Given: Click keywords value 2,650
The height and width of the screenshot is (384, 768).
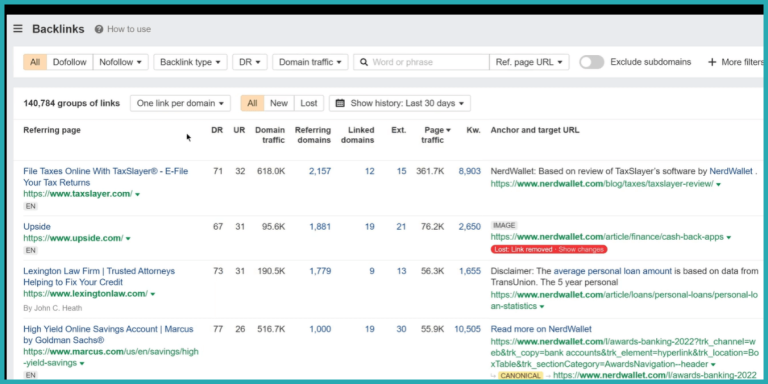Looking at the screenshot, I should coord(470,227).
